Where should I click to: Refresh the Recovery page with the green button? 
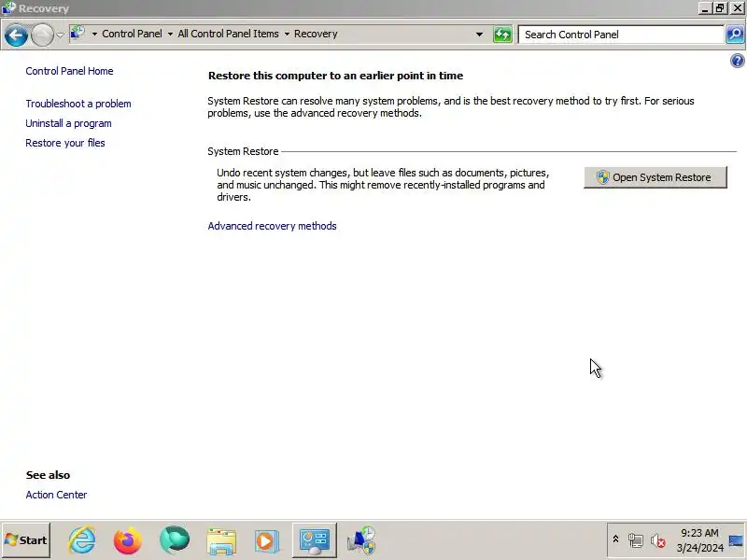click(x=502, y=35)
